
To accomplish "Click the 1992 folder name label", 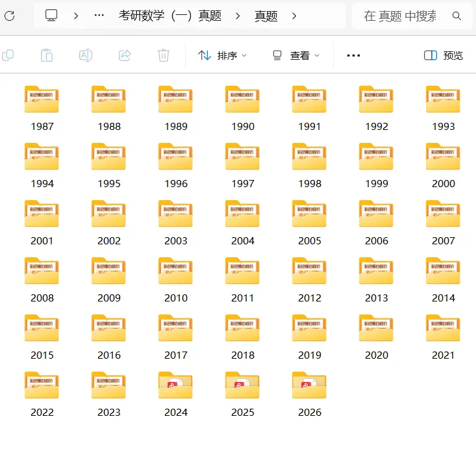I will coord(377,126).
